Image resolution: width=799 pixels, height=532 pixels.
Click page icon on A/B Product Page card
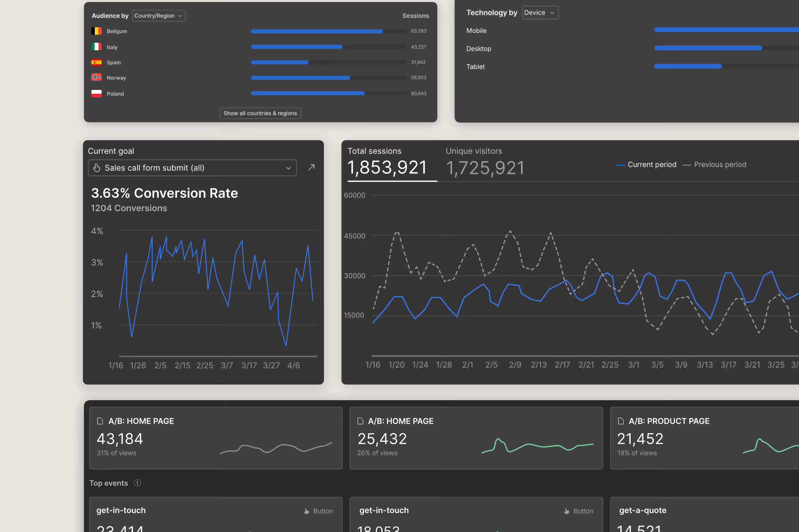click(620, 421)
